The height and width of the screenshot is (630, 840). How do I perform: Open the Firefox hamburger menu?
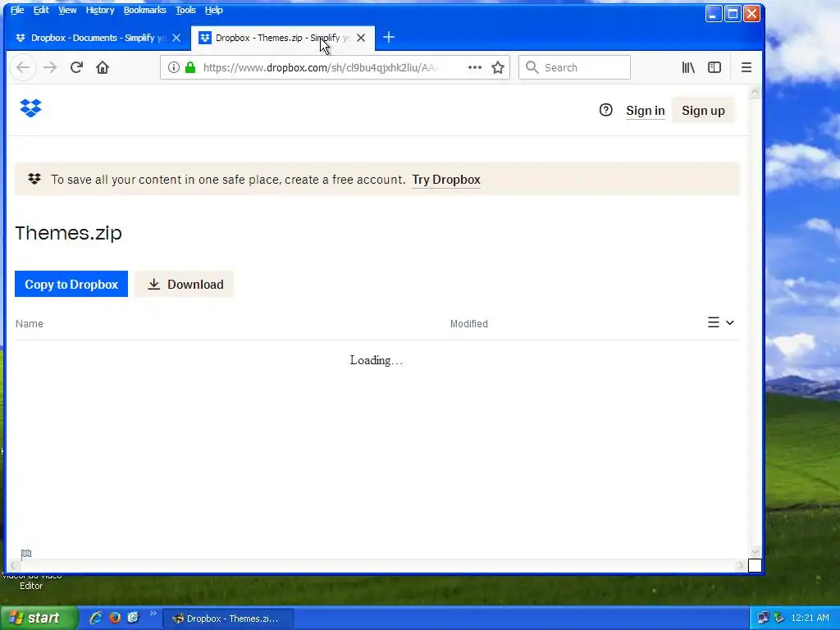tap(746, 67)
